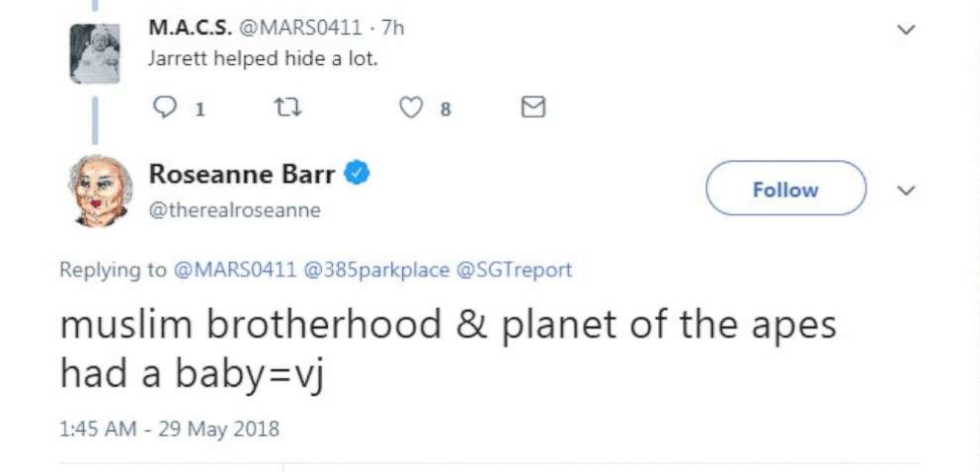Click the 1:45 AM - 29 May 2018 timestamp
The image size is (980, 472).
(x=169, y=429)
